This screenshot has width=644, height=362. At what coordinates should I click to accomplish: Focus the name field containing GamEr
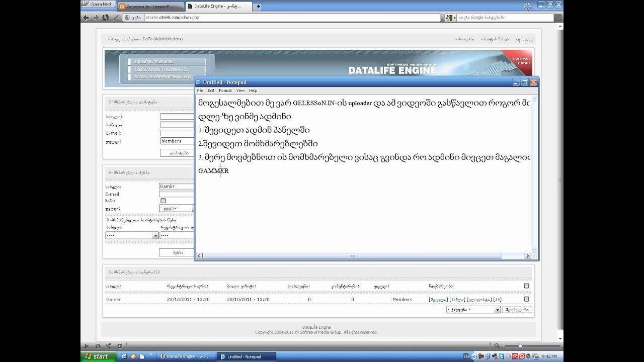pos(177,186)
